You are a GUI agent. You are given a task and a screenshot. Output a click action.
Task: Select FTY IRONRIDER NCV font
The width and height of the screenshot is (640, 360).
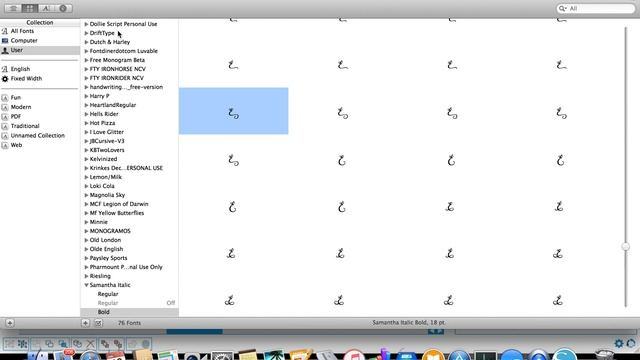pyautogui.click(x=117, y=78)
